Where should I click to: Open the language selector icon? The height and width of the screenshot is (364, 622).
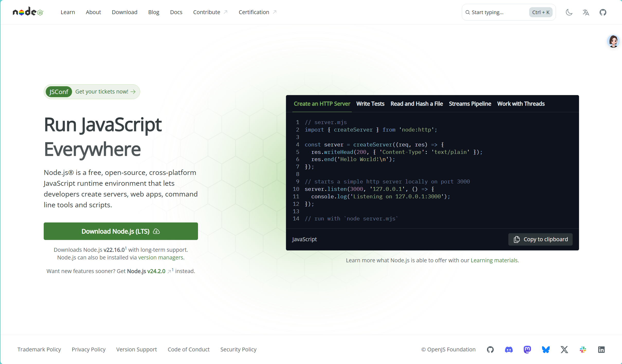pyautogui.click(x=586, y=12)
